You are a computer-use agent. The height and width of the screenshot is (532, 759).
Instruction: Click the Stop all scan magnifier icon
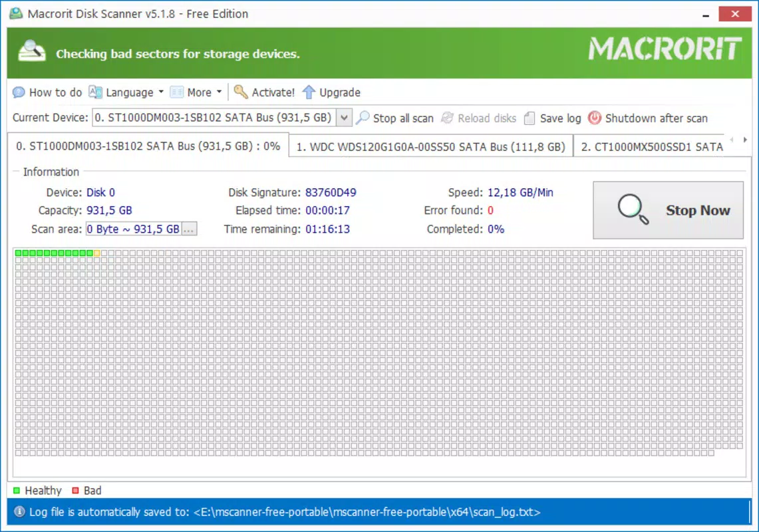[363, 118]
